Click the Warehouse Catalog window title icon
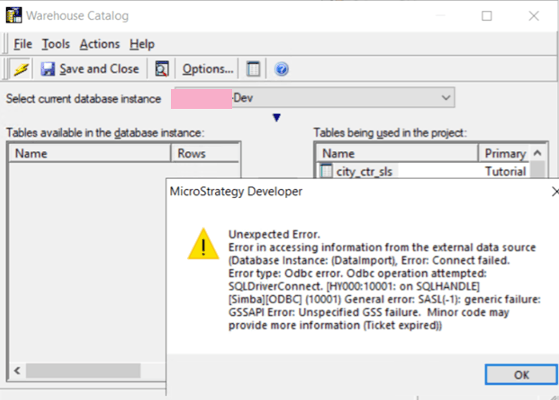 (x=14, y=15)
